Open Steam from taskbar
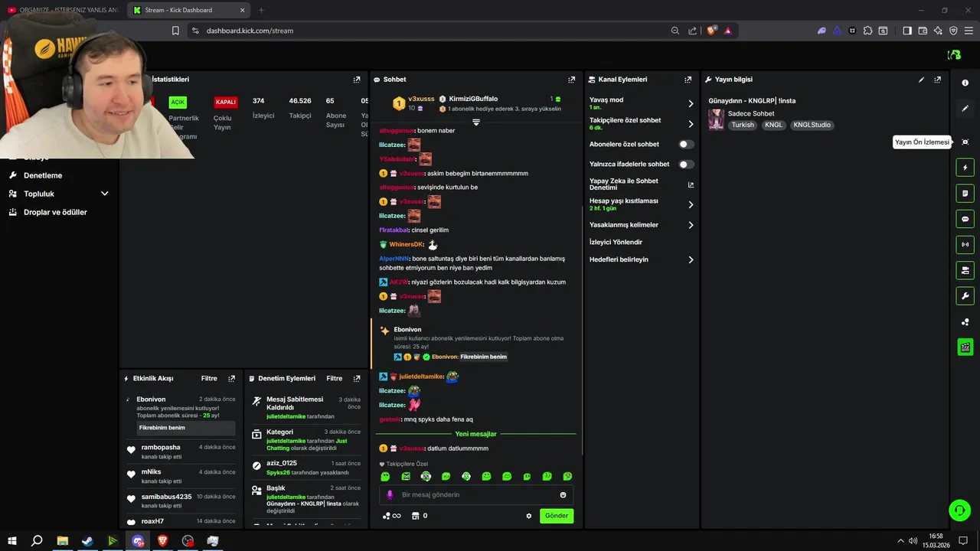Image resolution: width=980 pixels, height=551 pixels. pyautogui.click(x=87, y=541)
